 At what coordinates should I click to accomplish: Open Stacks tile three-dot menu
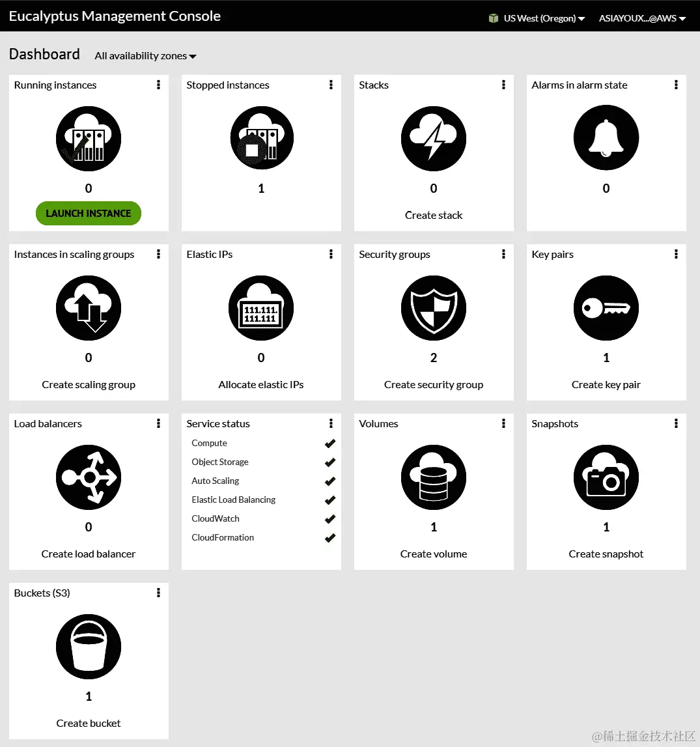point(503,85)
